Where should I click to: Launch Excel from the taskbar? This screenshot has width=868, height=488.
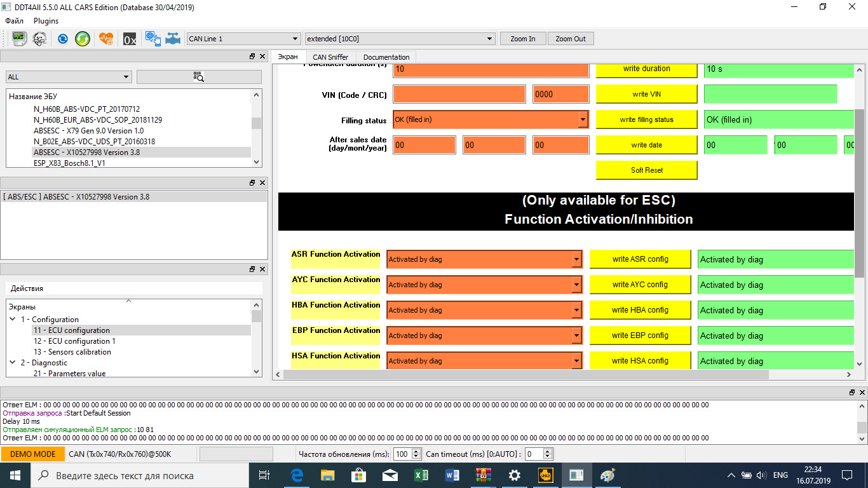421,475
